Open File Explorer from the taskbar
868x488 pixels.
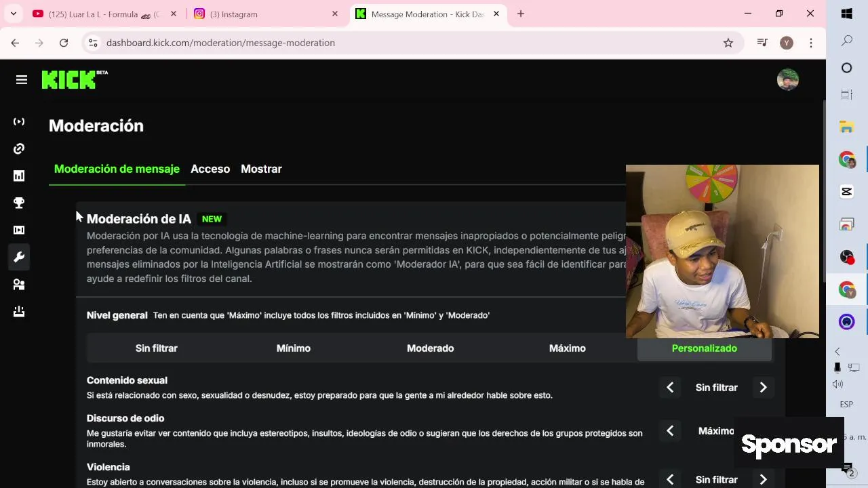coord(847,127)
